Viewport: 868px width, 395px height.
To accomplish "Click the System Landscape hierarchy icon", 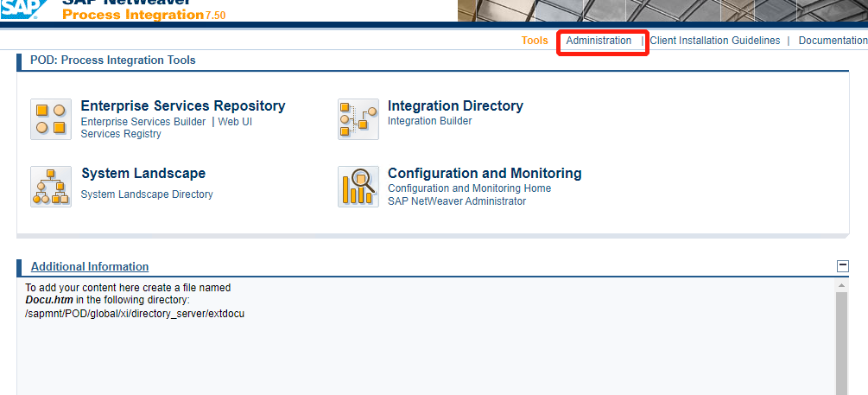I will [51, 187].
